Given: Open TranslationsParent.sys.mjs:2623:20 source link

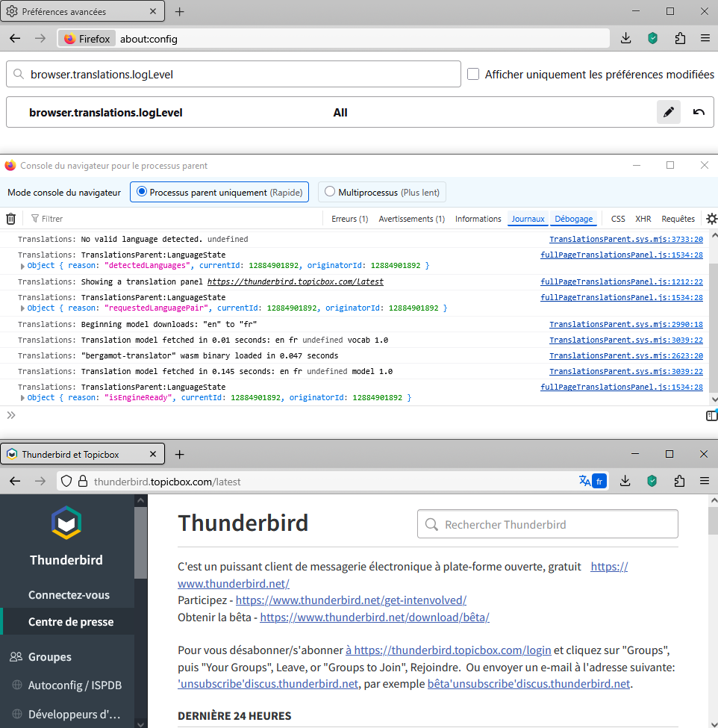Looking at the screenshot, I should click(626, 355).
